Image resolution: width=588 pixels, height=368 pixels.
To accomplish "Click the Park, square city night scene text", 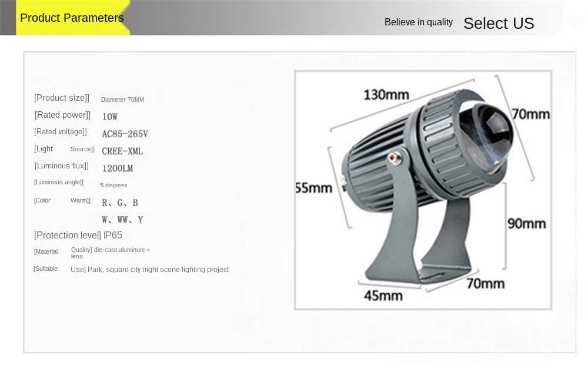I will point(158,270).
